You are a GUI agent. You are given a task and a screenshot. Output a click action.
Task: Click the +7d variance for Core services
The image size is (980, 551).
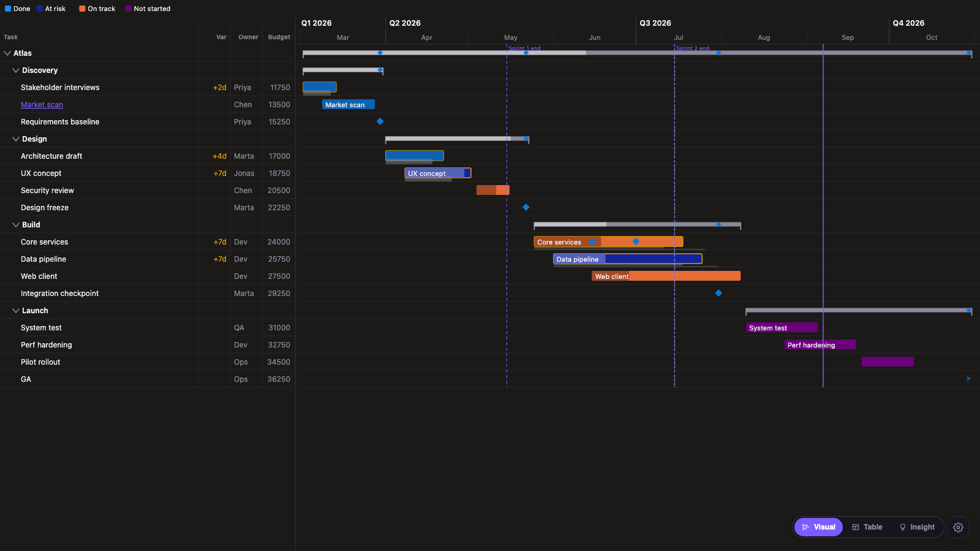(220, 242)
